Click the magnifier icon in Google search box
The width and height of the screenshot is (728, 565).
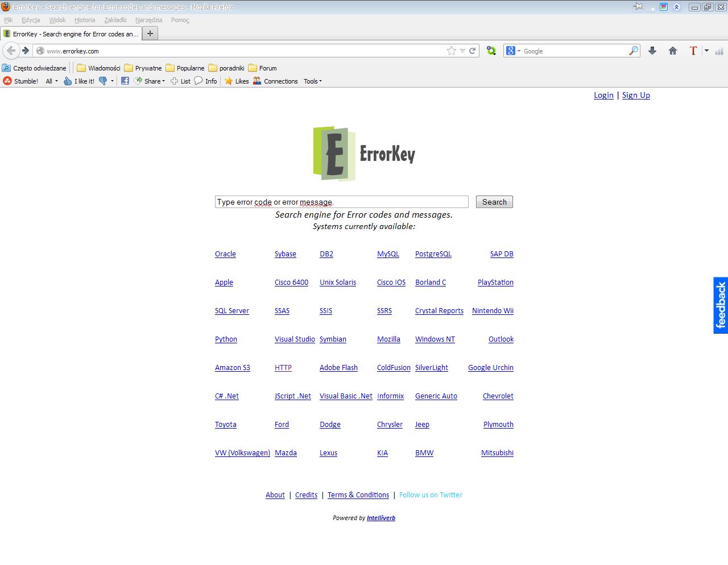(x=634, y=51)
